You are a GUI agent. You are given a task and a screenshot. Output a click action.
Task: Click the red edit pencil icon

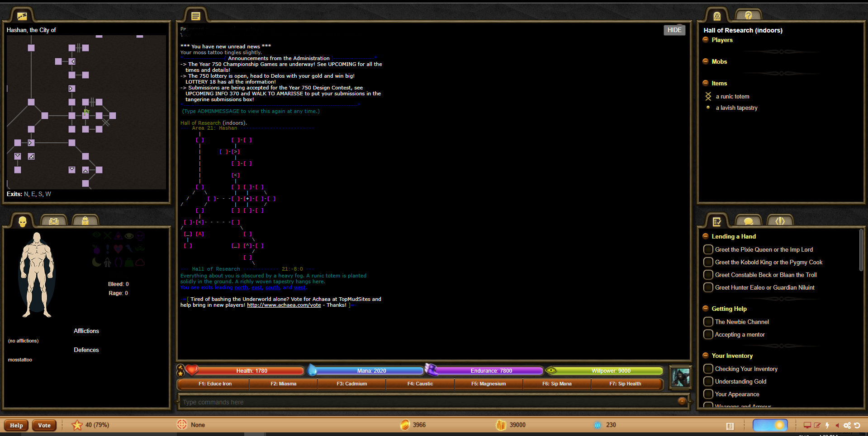click(x=817, y=426)
